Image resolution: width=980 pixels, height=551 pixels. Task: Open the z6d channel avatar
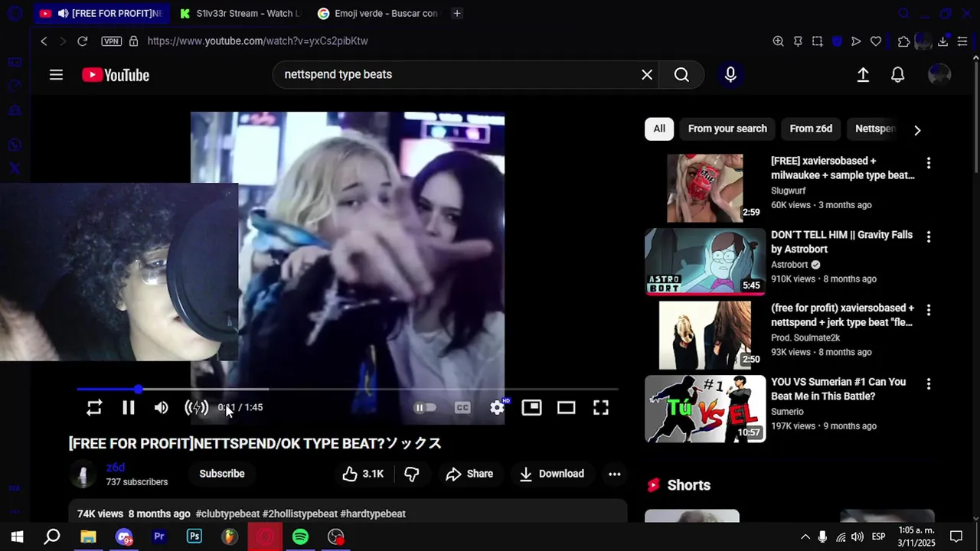[83, 474]
